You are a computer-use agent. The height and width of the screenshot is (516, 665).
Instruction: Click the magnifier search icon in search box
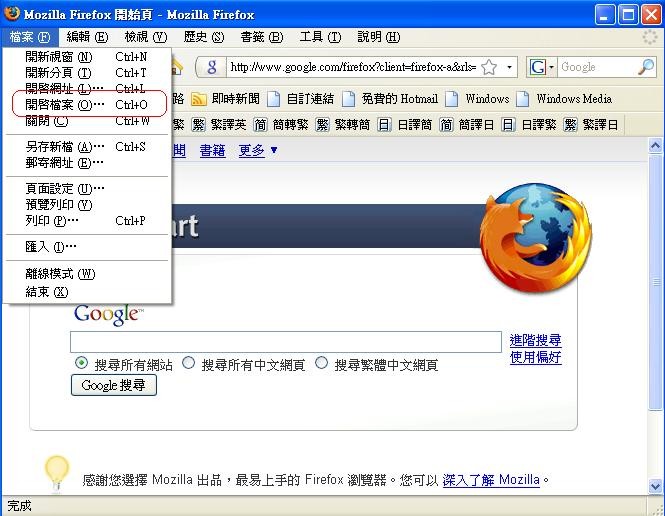click(x=646, y=67)
